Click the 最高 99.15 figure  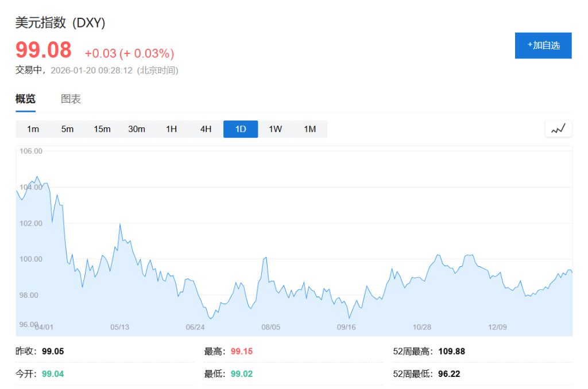tap(242, 351)
